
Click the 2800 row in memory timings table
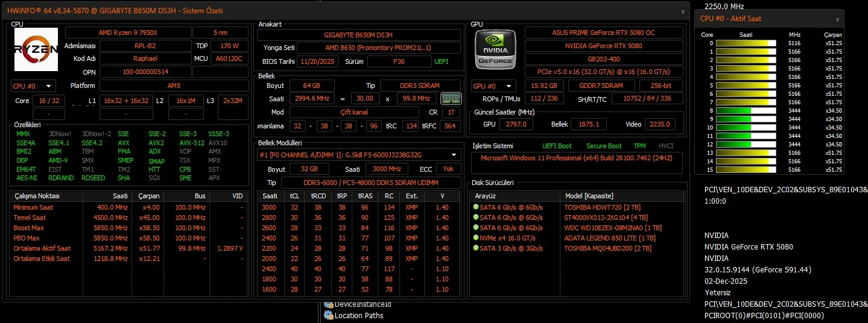coord(359,218)
